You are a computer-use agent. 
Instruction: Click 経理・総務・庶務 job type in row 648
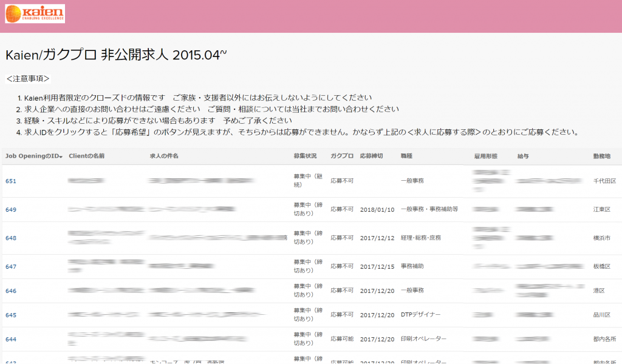coord(421,238)
